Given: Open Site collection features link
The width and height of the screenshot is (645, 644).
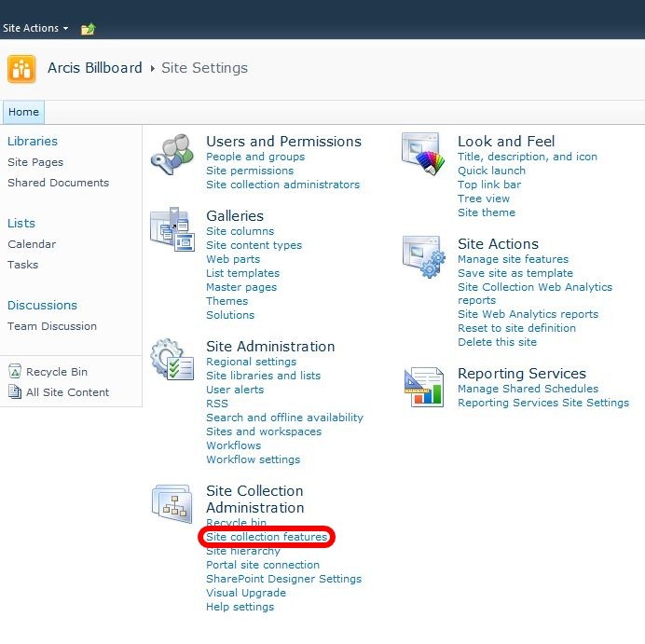Looking at the screenshot, I should [x=267, y=537].
